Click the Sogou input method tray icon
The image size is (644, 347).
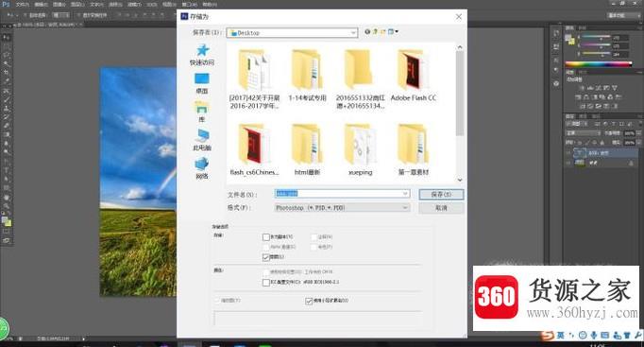(547, 336)
